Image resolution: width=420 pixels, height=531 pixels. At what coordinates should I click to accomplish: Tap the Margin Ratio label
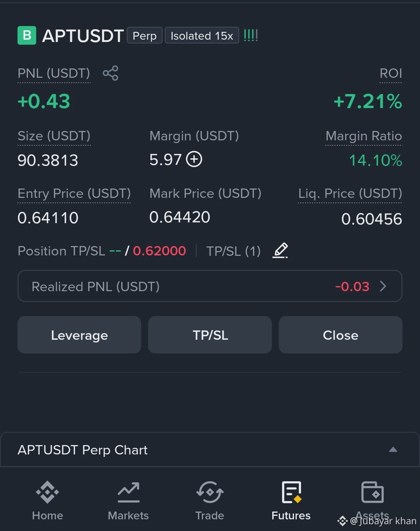[x=364, y=136]
